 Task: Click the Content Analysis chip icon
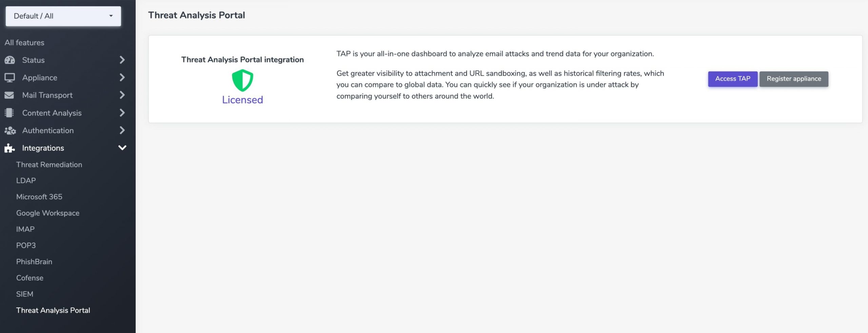9,113
